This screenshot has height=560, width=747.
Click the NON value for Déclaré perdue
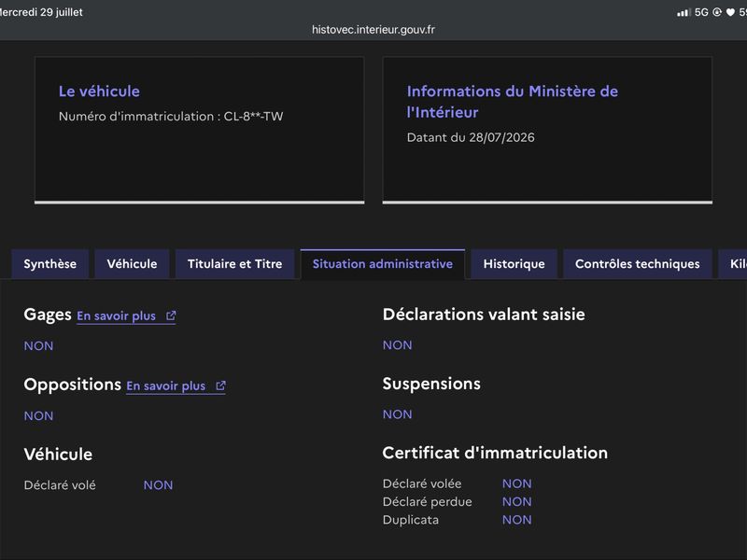(x=517, y=502)
